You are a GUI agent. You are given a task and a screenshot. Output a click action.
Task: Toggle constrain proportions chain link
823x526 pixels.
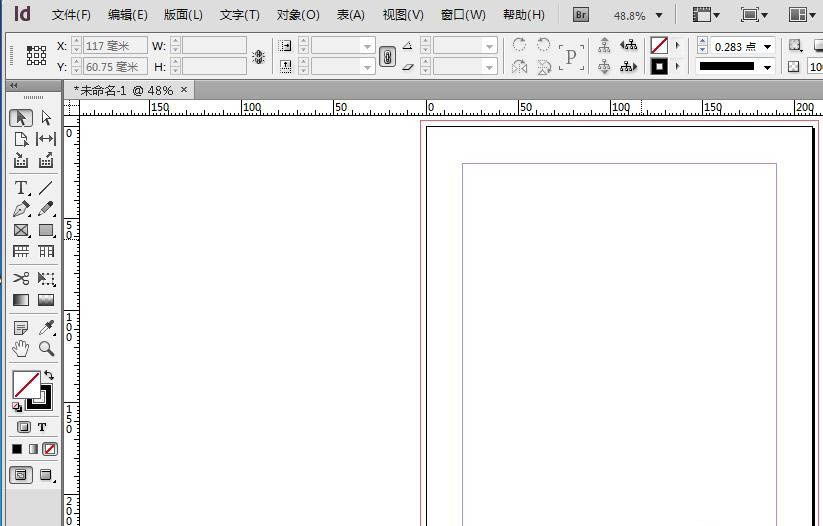pos(387,56)
